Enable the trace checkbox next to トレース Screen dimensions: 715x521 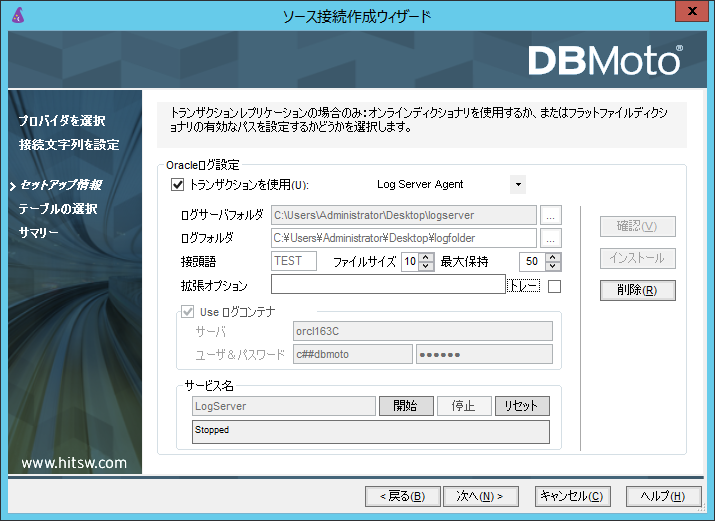[x=555, y=286]
